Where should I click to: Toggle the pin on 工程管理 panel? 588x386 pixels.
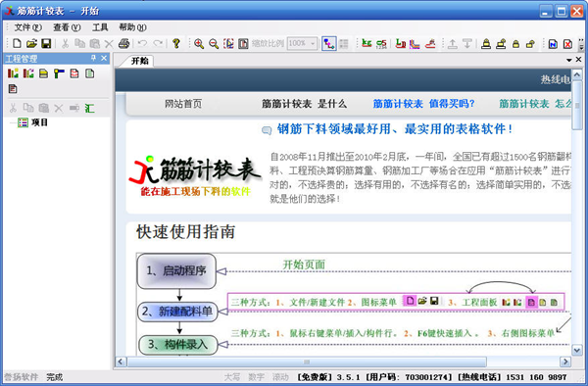93,58
